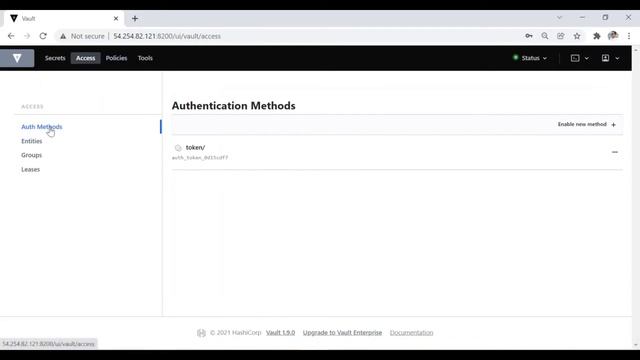Select Auth Methods in the sidebar
640x360 pixels.
coord(42,127)
